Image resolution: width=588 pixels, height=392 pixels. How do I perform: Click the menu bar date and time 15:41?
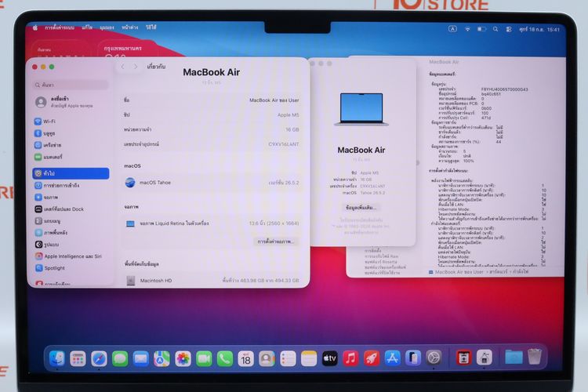pos(539,29)
